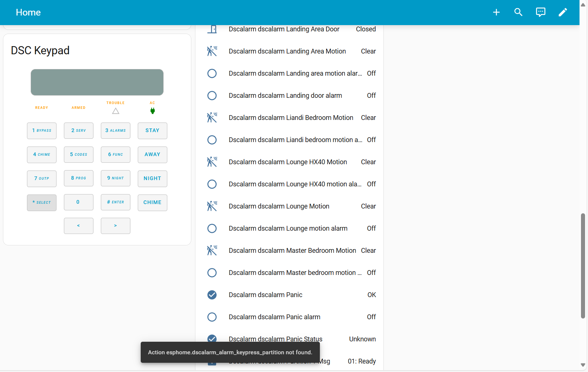Click the Master bedroom motion alarm circle icon

click(212, 273)
